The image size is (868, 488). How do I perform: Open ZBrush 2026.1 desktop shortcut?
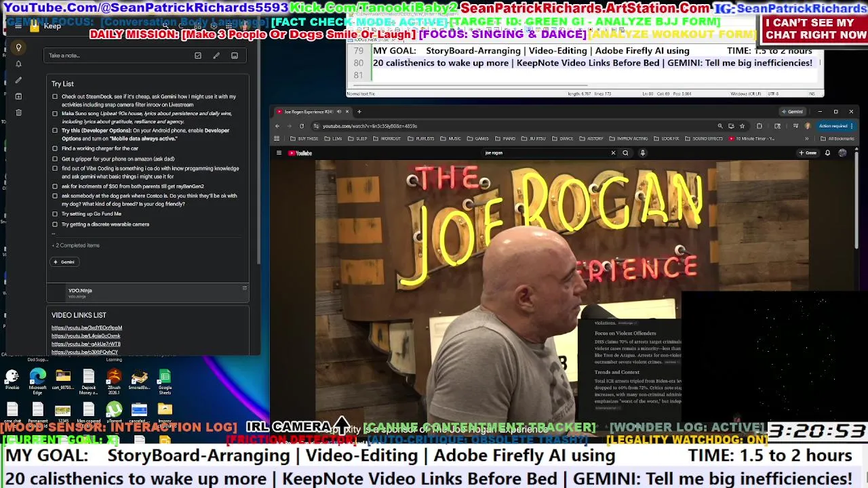pos(114,382)
